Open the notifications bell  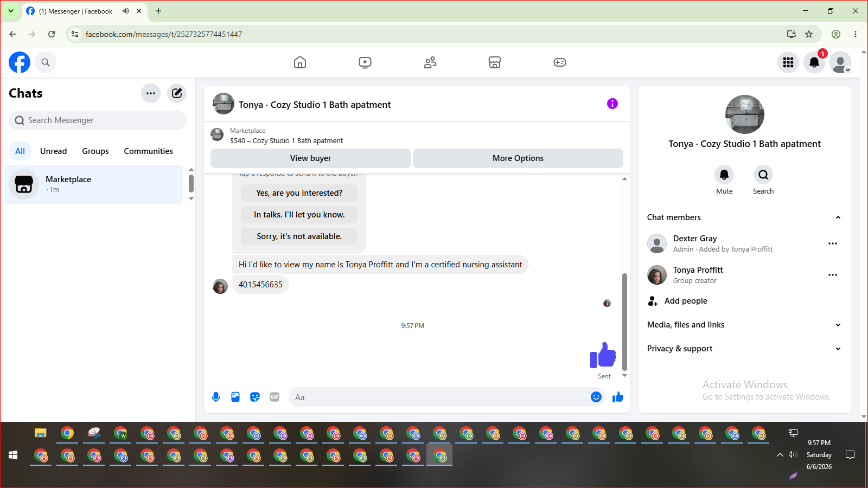[x=814, y=62]
